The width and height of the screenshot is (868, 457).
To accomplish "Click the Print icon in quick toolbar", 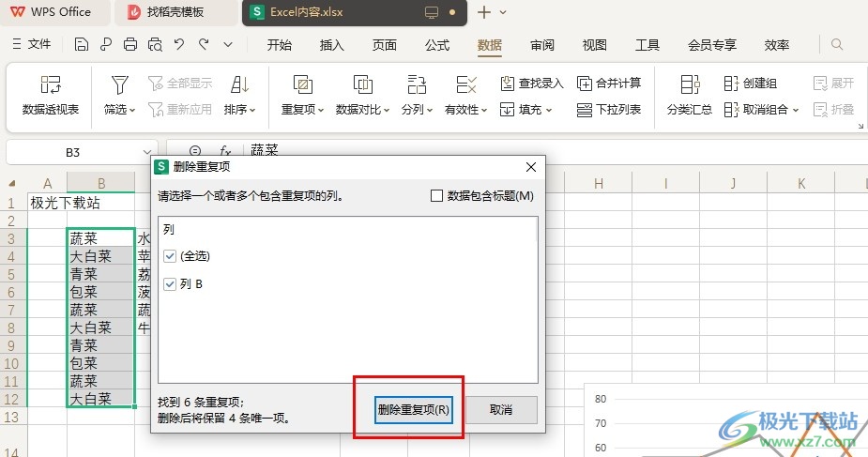I will click(x=130, y=44).
